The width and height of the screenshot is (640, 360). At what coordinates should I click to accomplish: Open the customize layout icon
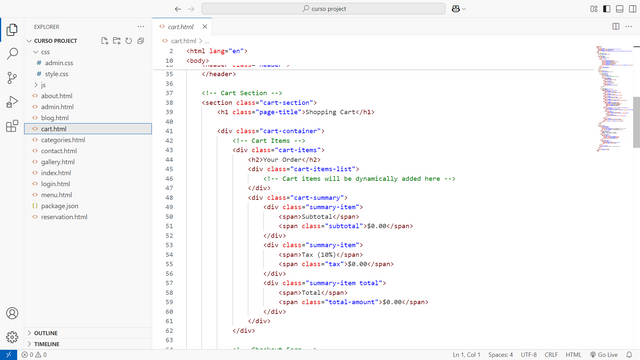point(593,9)
